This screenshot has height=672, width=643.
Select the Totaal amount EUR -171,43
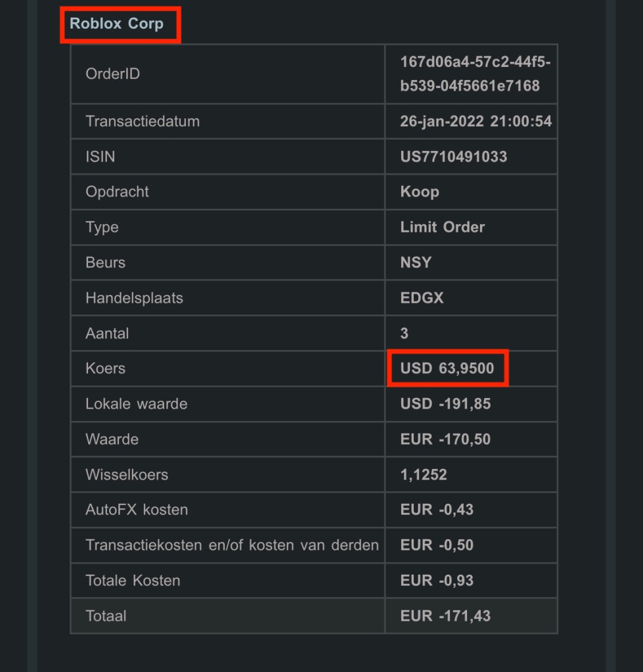click(x=445, y=616)
